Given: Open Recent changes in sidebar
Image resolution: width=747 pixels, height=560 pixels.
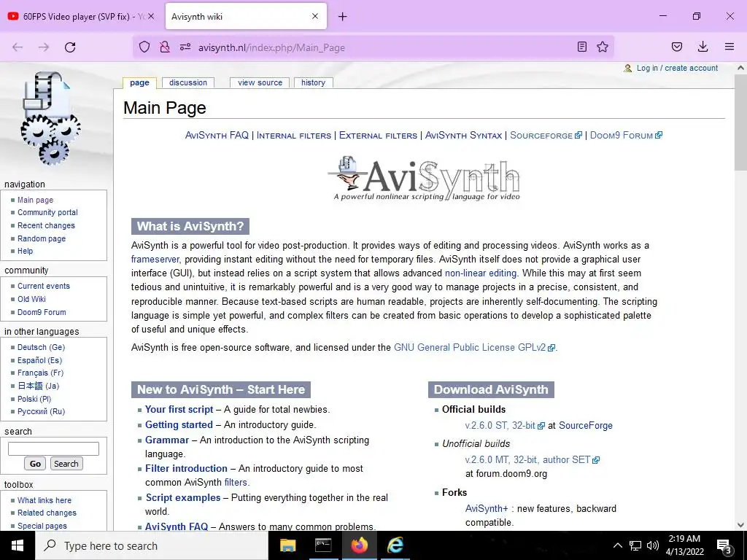Looking at the screenshot, I should point(46,226).
